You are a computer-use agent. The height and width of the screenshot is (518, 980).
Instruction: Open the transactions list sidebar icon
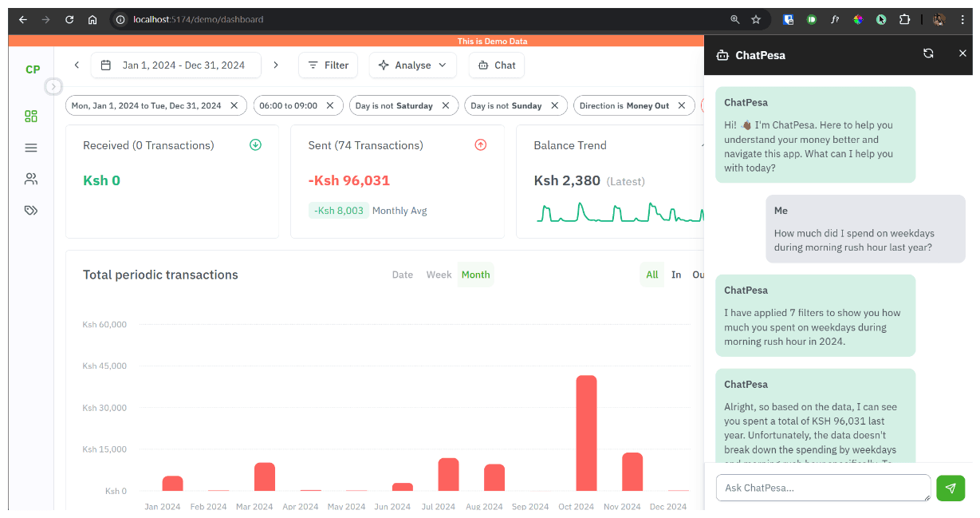[x=31, y=148]
